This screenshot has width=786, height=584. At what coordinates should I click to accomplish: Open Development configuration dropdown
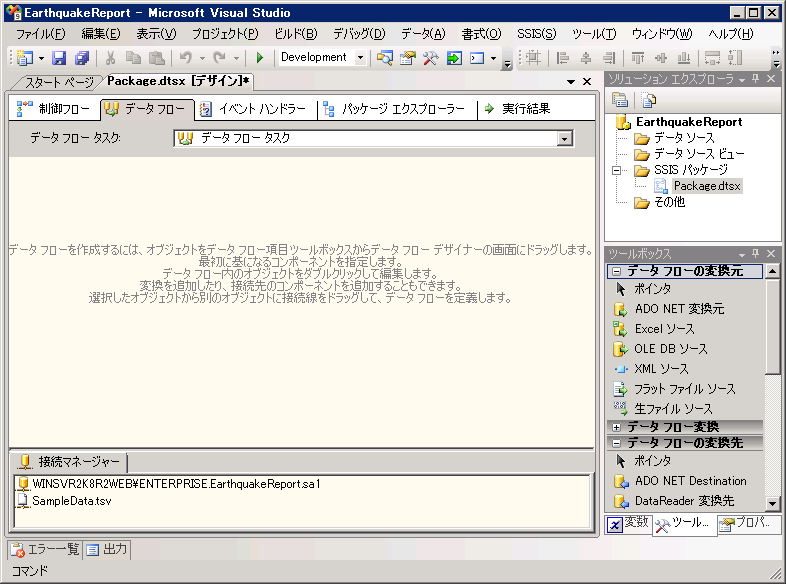click(360, 58)
